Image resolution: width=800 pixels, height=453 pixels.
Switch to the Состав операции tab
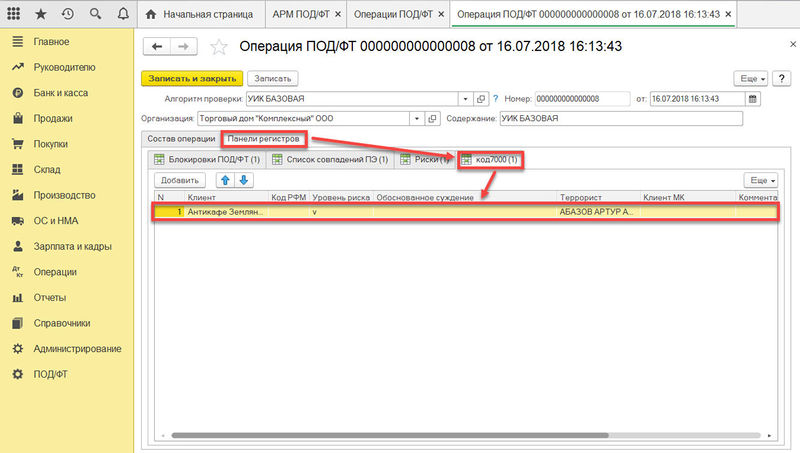(181, 138)
